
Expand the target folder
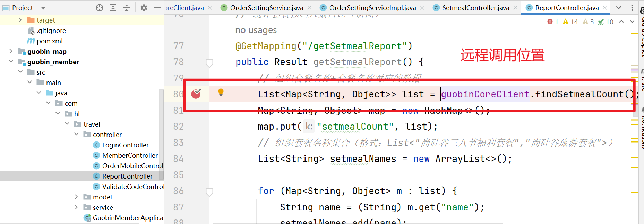point(20,20)
